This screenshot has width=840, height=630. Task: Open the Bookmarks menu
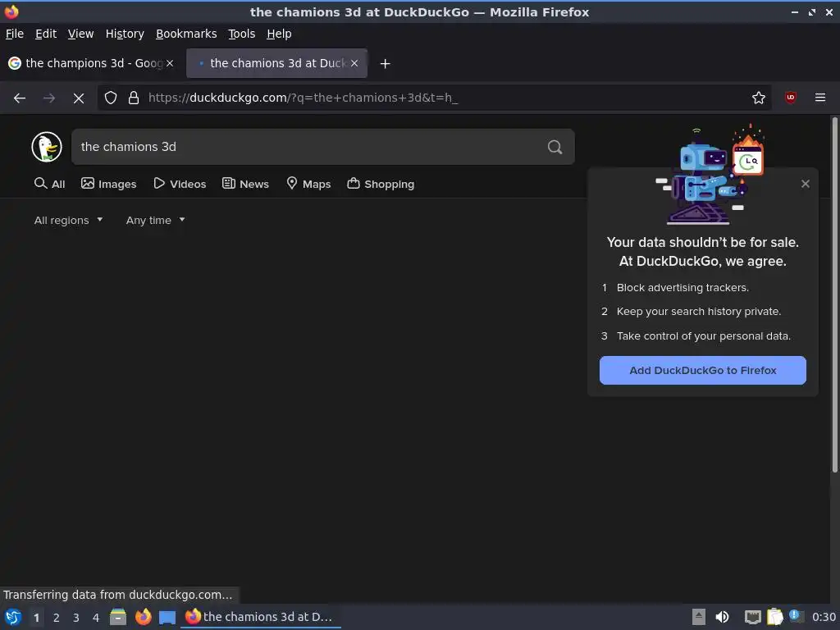click(186, 34)
